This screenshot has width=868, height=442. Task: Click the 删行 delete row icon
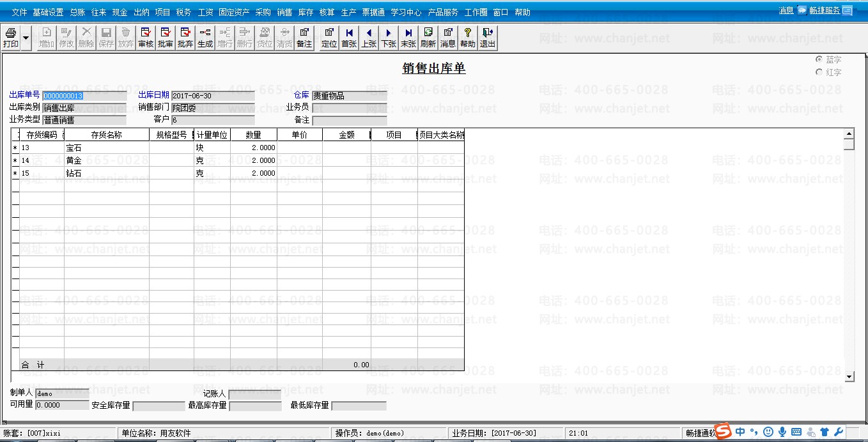click(245, 38)
